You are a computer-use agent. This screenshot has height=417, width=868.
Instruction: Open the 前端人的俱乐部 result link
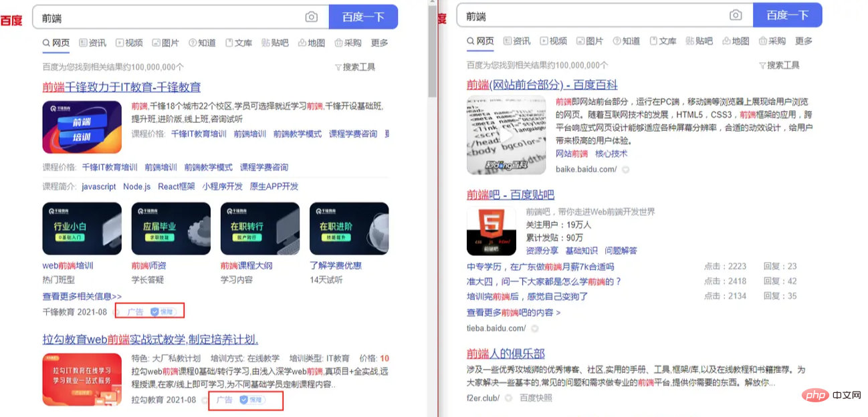click(506, 354)
